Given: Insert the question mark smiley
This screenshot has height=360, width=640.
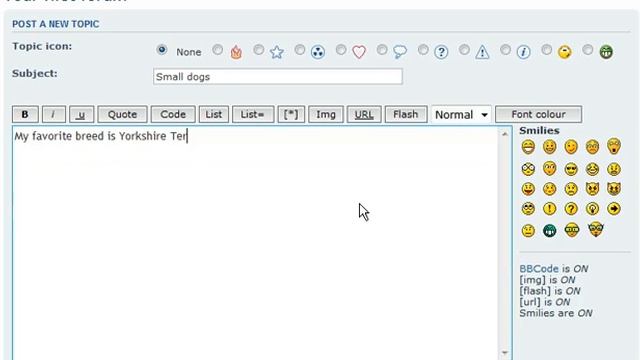Looking at the screenshot, I should (x=571, y=209).
